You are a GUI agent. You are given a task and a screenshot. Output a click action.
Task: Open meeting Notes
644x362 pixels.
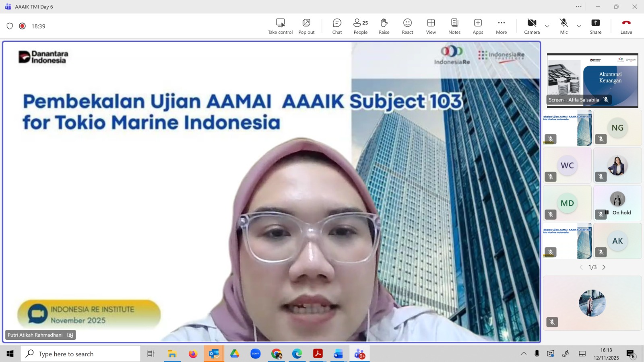454,26
